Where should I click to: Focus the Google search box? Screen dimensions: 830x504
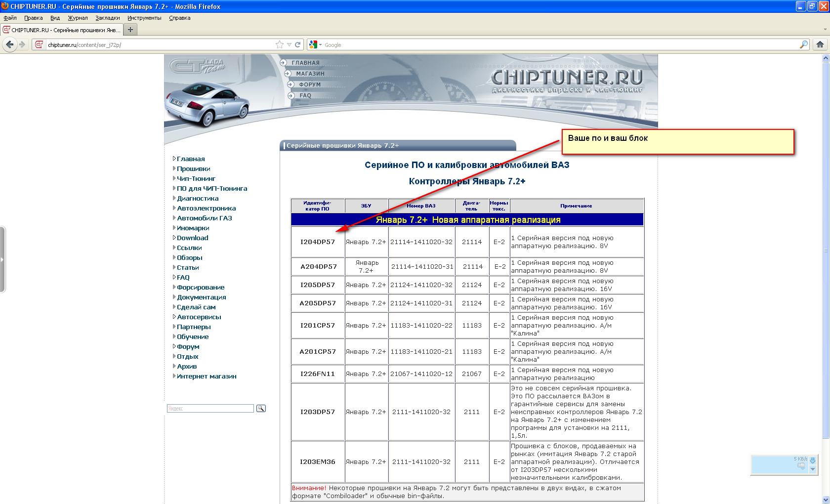click(x=560, y=45)
